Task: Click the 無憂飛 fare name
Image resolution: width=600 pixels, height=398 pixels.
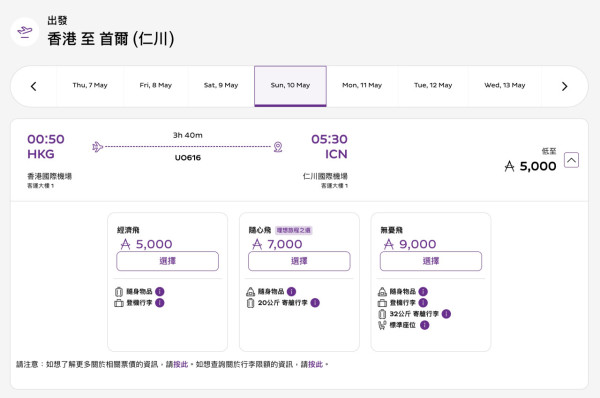Action: [x=391, y=230]
